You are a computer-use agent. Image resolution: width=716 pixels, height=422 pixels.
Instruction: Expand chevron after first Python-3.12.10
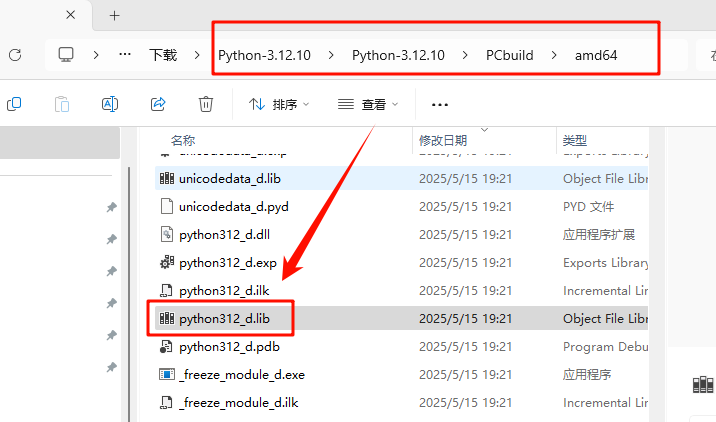pyautogui.click(x=331, y=55)
